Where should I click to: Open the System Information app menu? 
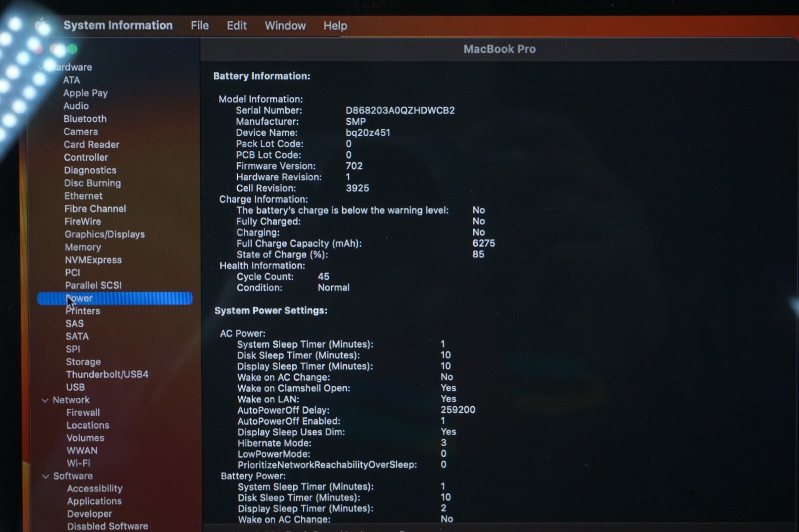tap(118, 25)
